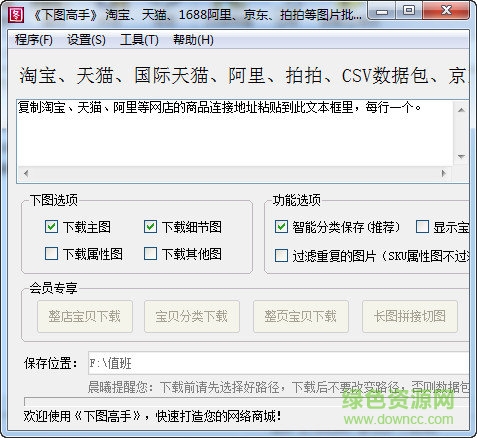
Task: Close the 下图高手 window
Action: click(446, 11)
